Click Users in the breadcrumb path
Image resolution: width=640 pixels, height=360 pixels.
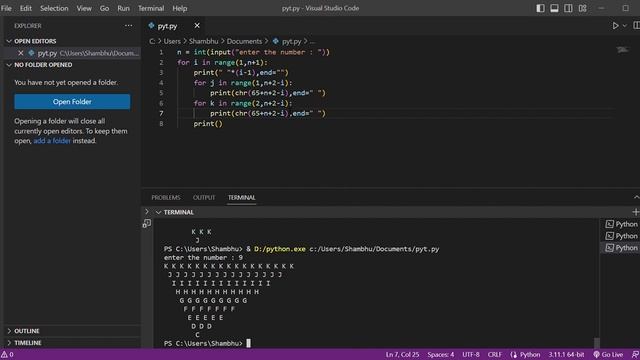(x=172, y=41)
